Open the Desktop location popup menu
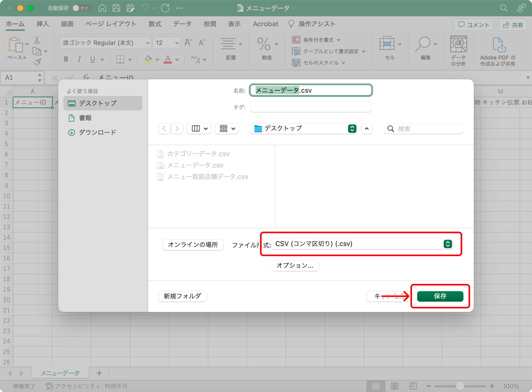 (303, 129)
